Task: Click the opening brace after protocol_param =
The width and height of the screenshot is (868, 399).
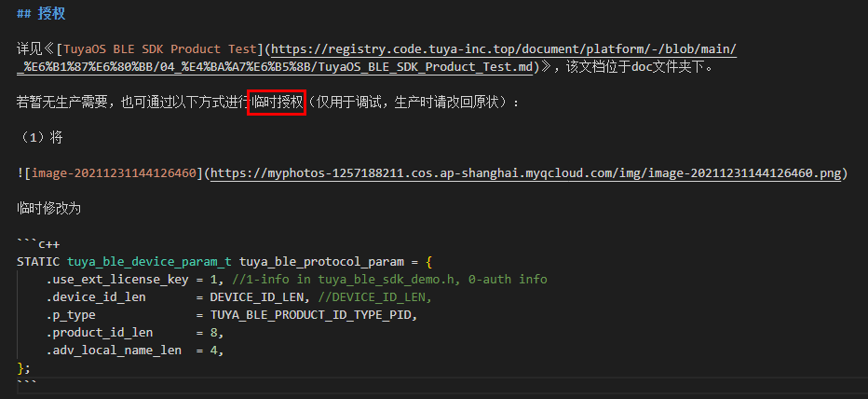Action: [429, 262]
